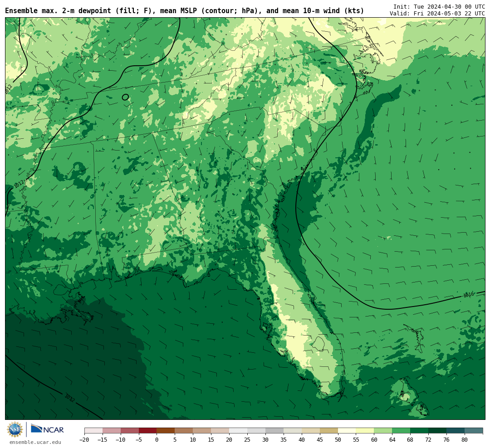Click the colorbar tick label '72'
490x448 pixels.
point(428,440)
